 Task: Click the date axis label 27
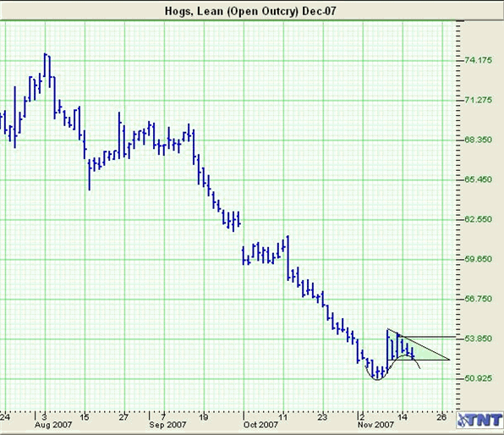pyautogui.click(x=123, y=417)
